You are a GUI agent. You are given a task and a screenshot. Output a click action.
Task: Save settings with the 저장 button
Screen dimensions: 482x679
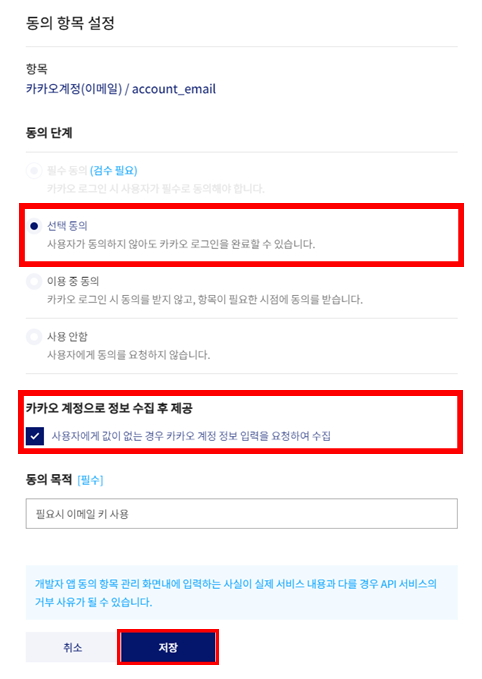(168, 647)
